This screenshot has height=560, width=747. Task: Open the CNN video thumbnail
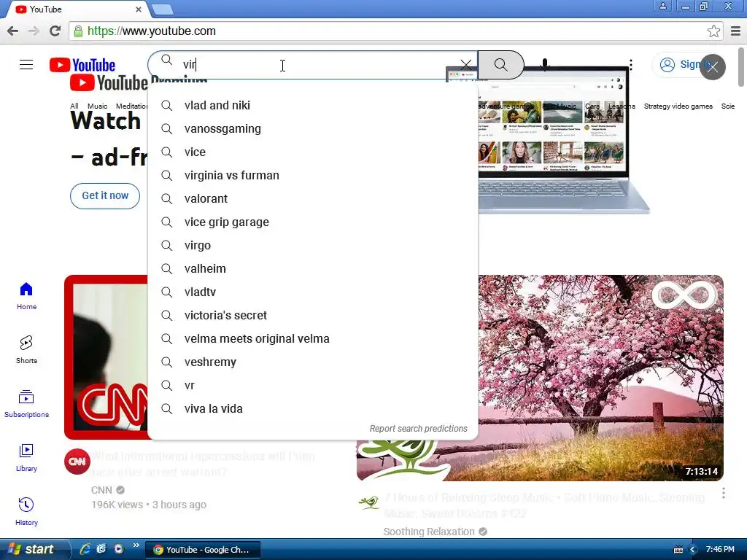(106, 357)
